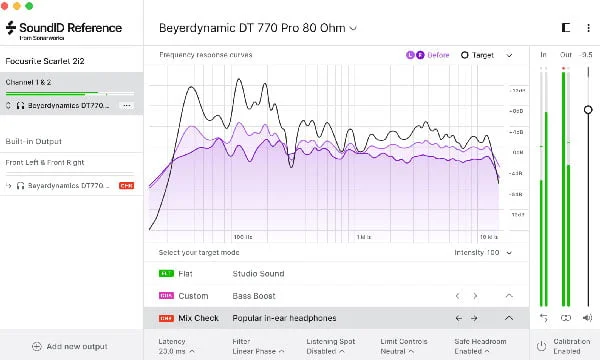
Task: Click Add new output
Action: [70, 347]
